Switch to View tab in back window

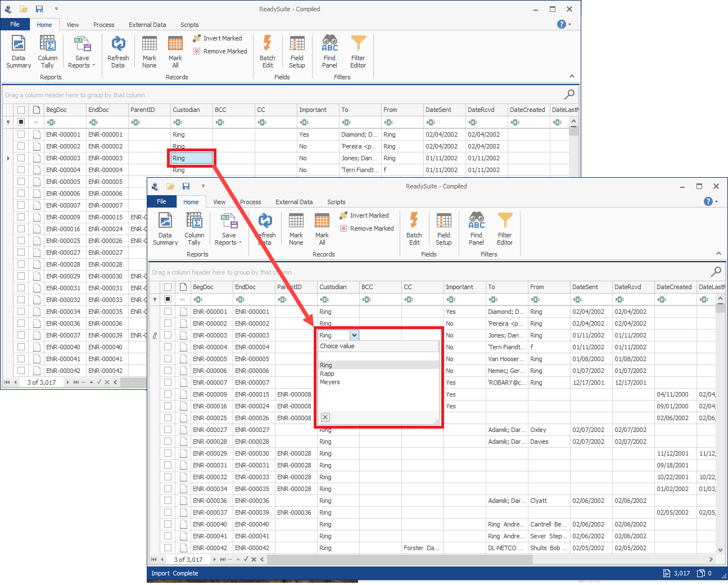pyautogui.click(x=73, y=25)
